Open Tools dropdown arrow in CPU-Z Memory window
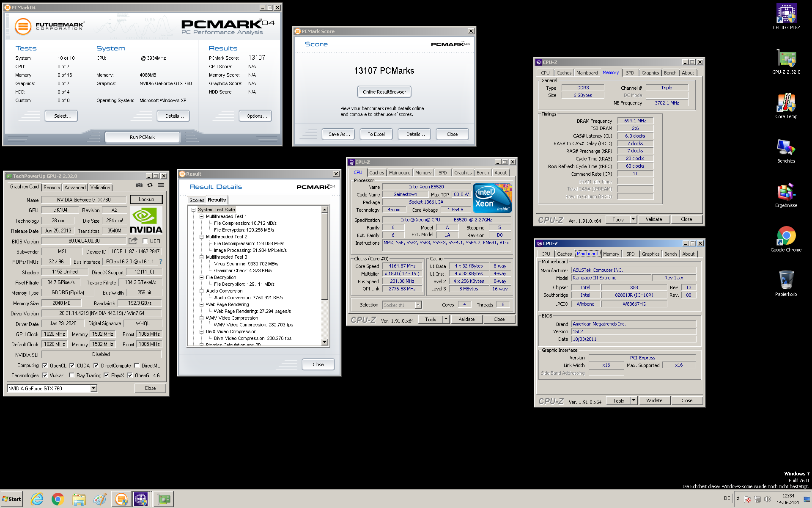812x508 pixels. coord(633,219)
